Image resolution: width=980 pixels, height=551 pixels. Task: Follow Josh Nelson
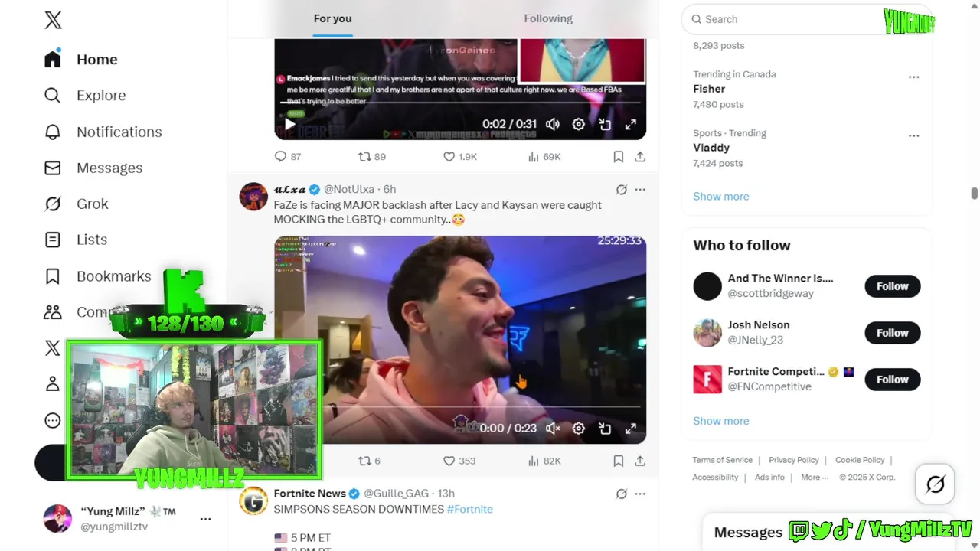coord(893,333)
